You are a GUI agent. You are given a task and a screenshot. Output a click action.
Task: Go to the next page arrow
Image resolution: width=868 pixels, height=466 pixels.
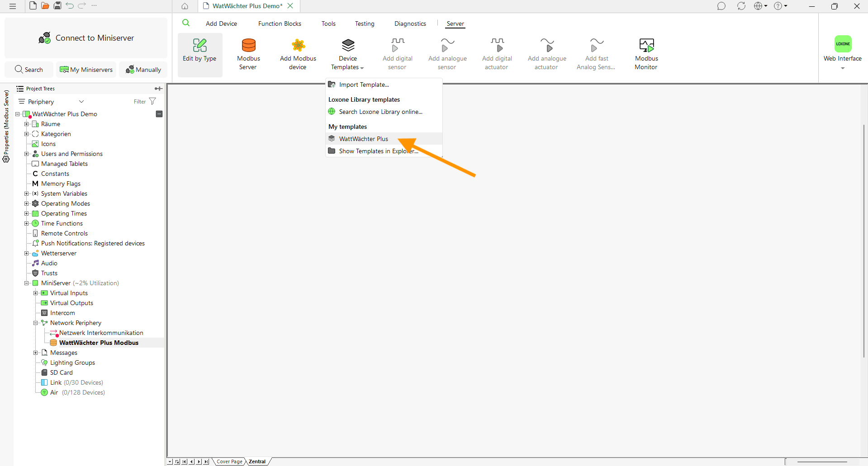pos(199,461)
